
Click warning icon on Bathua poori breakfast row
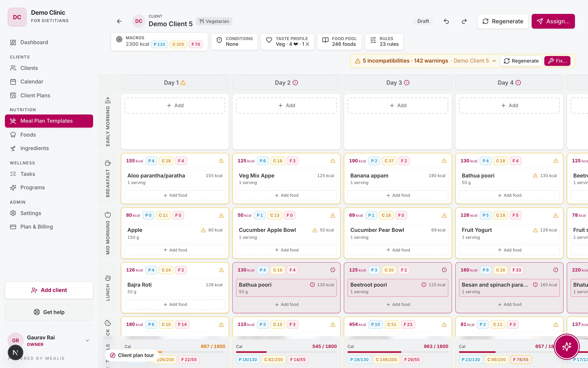tap(535, 175)
